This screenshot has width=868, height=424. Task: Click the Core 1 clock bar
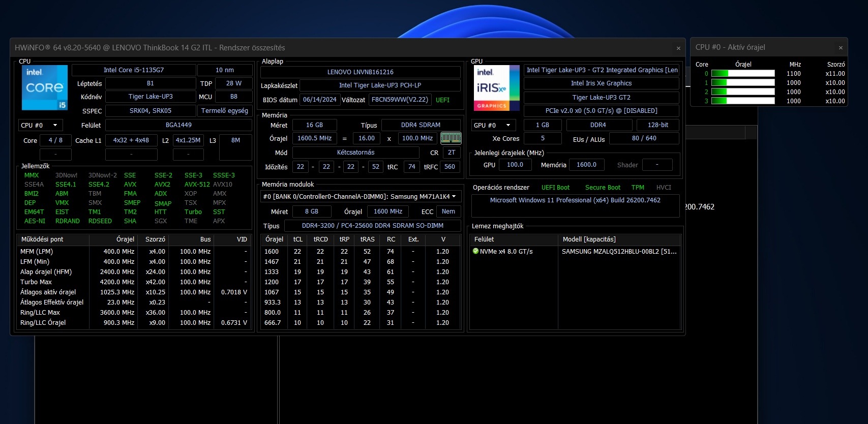[743, 83]
